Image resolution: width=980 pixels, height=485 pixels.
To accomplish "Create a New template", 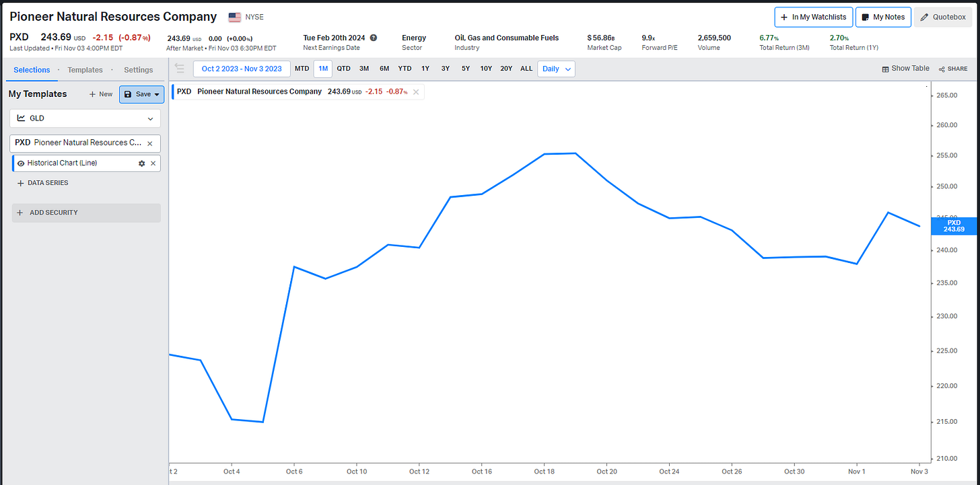I will 101,94.
